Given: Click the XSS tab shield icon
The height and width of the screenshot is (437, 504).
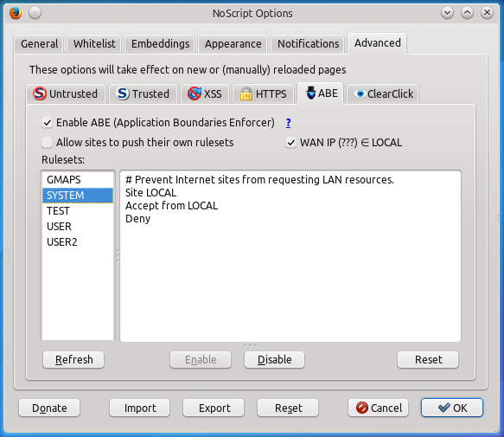Looking at the screenshot, I should click(195, 93).
